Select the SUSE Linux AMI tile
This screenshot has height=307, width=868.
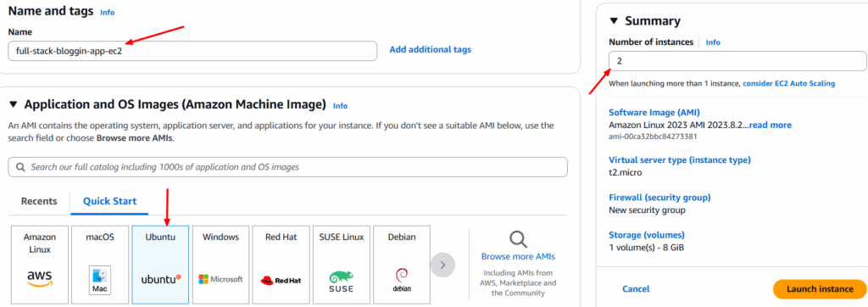pyautogui.click(x=341, y=265)
